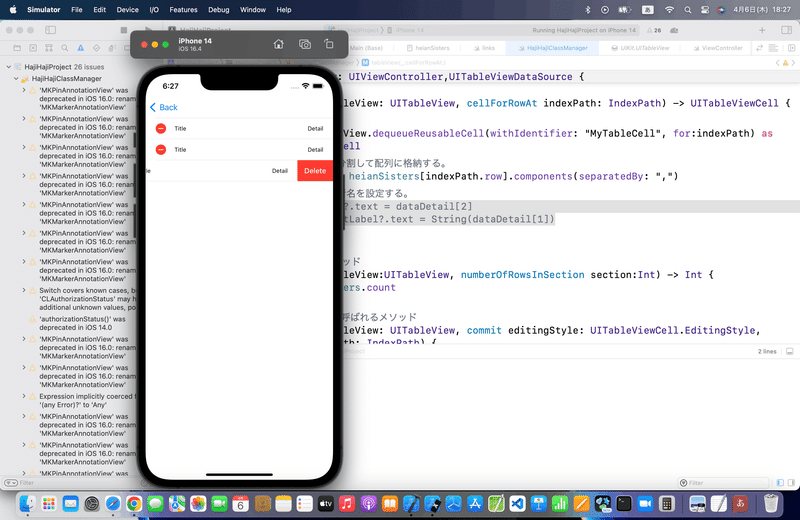Open Simulator Features menu

pos(183,10)
